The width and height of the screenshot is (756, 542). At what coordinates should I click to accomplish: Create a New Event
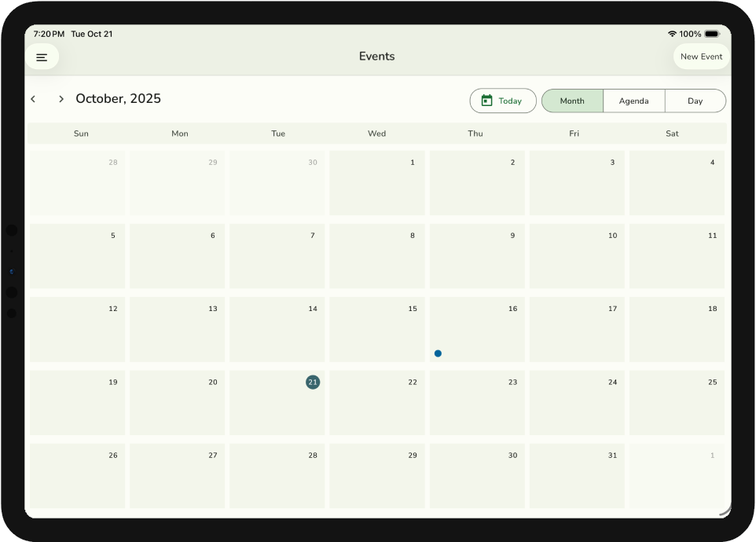tap(701, 57)
